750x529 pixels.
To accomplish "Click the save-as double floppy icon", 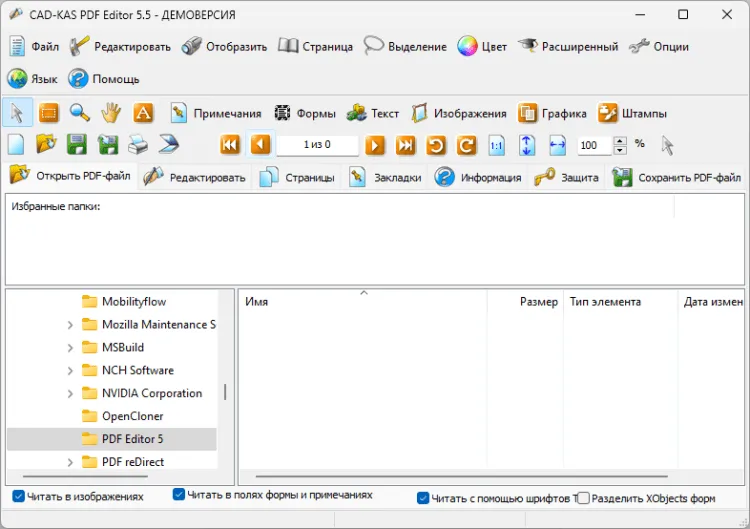I will click(108, 144).
